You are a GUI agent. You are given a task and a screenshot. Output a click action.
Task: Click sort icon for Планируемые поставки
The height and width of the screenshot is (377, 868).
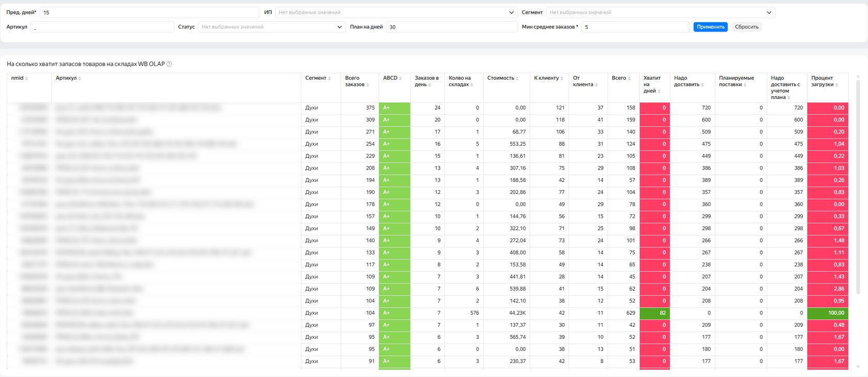[745, 85]
